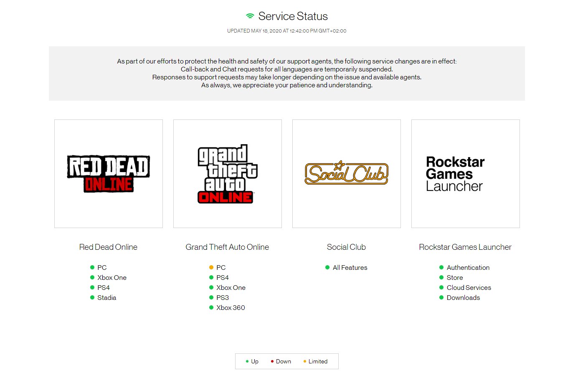
Task: Select Xbox One under Red Dead Online
Action: pos(112,277)
